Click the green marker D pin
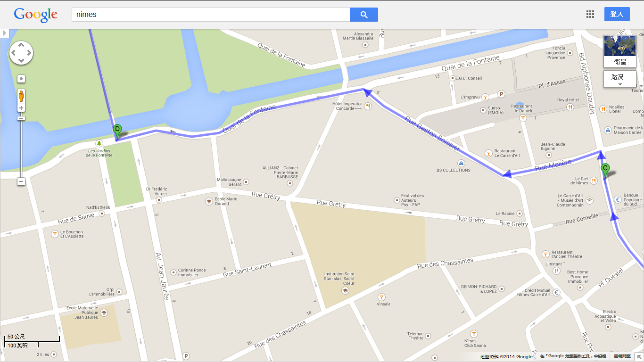The height and width of the screenshot is (362, 644). 117,132
